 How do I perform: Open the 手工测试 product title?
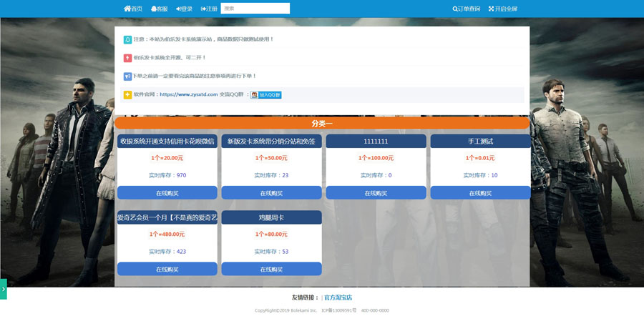(x=481, y=142)
